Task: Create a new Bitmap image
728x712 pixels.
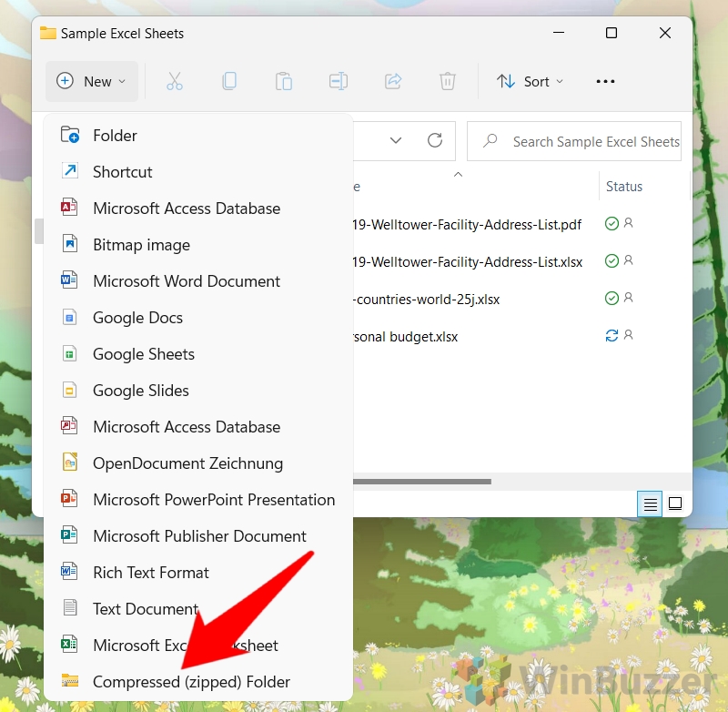Action: [x=198, y=245]
